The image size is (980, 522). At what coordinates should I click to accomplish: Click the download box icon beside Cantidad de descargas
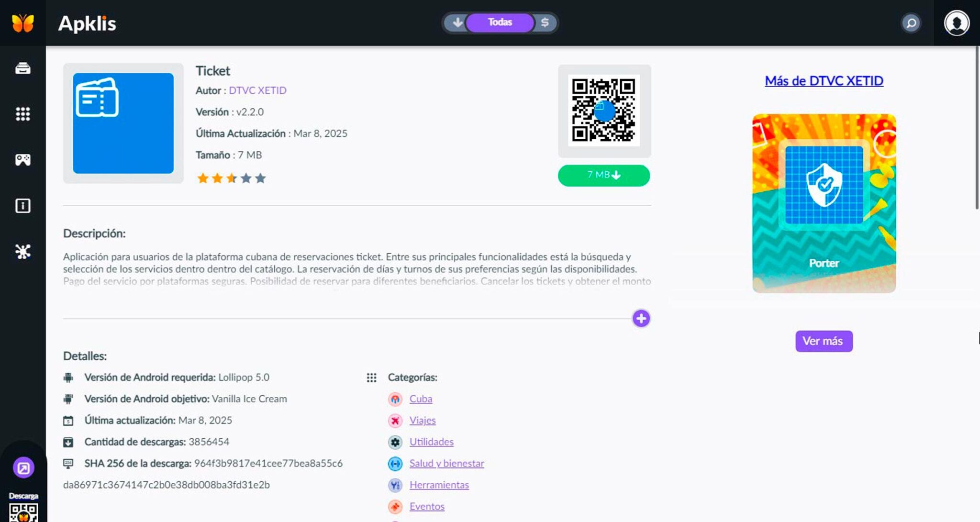coord(68,442)
